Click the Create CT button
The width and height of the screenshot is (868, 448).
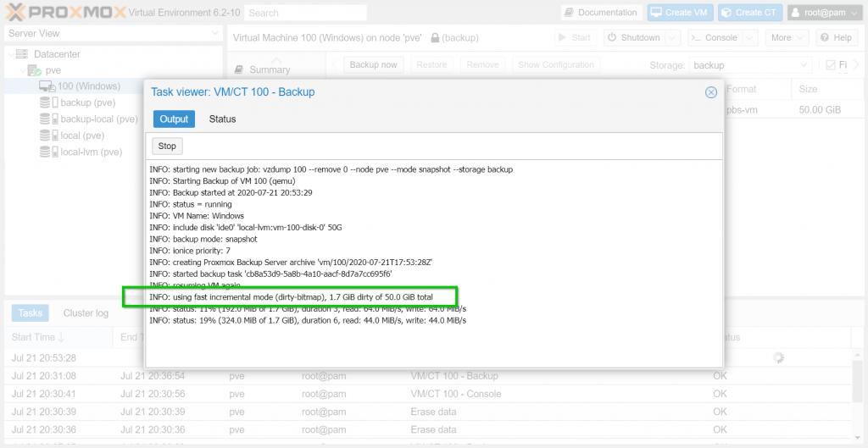tap(750, 12)
